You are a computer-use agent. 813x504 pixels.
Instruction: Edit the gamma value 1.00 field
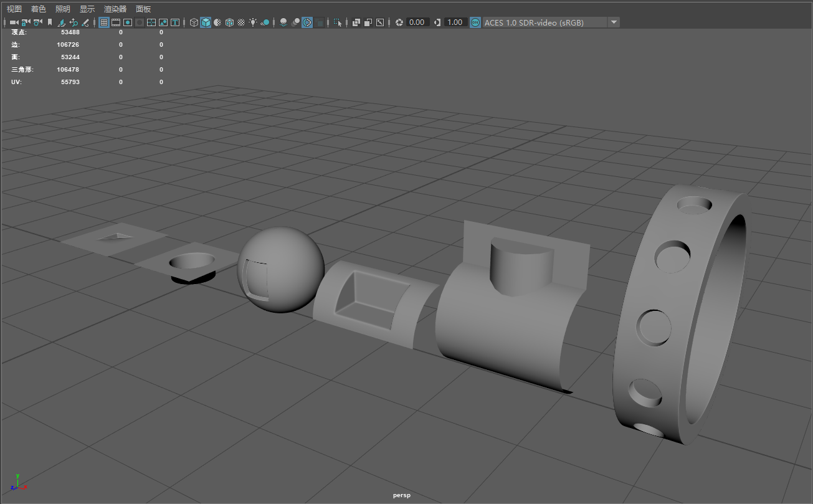[455, 22]
